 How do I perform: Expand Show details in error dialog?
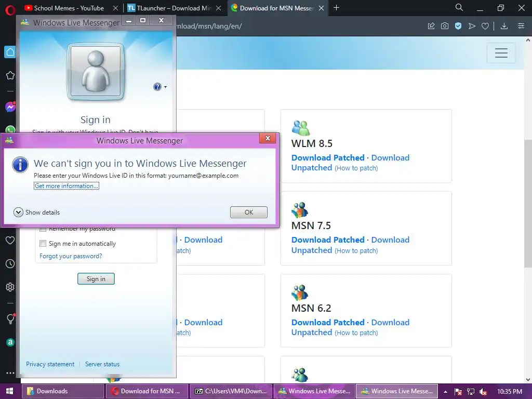pyautogui.click(x=37, y=212)
